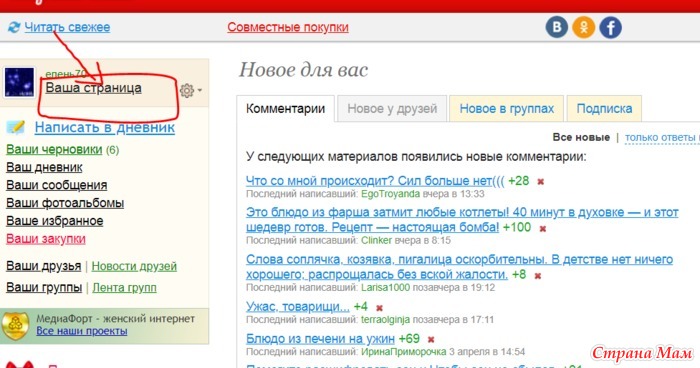Image resolution: width=700 pixels, height=368 pixels.
Task: Open Ваши закупки
Action: (x=46, y=239)
